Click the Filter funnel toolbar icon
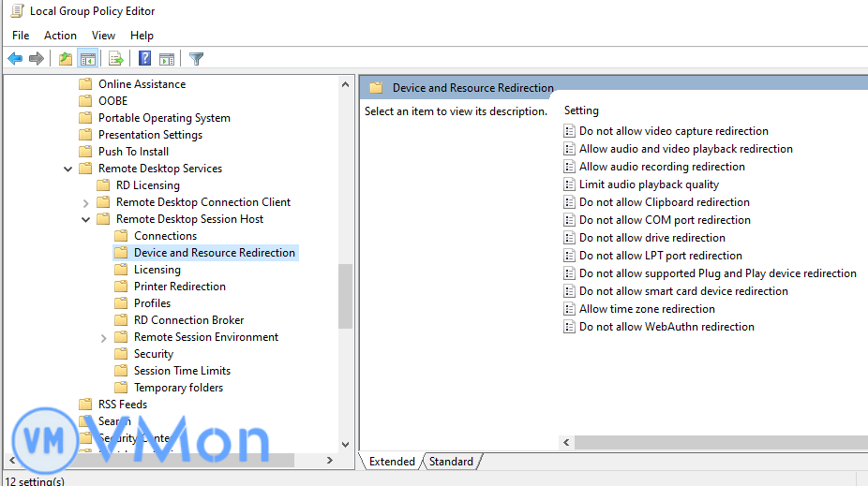868x486 pixels. point(196,59)
